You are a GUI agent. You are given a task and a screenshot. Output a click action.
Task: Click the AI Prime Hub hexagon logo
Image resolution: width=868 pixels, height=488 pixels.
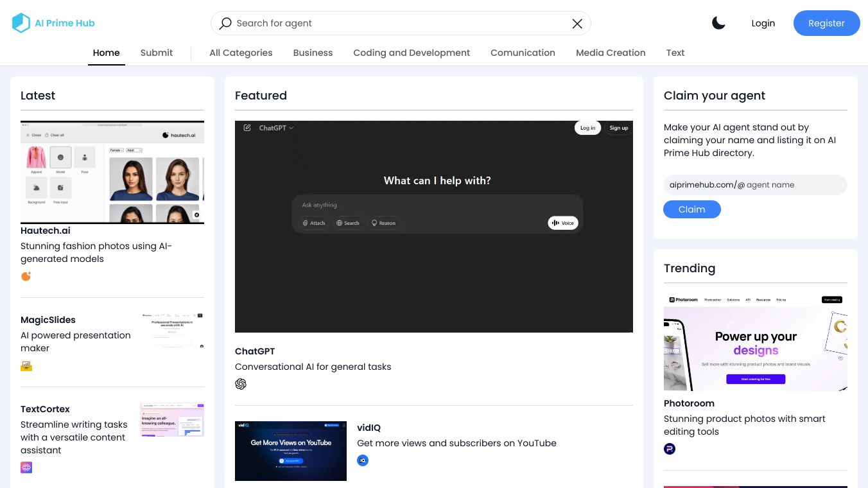[21, 23]
